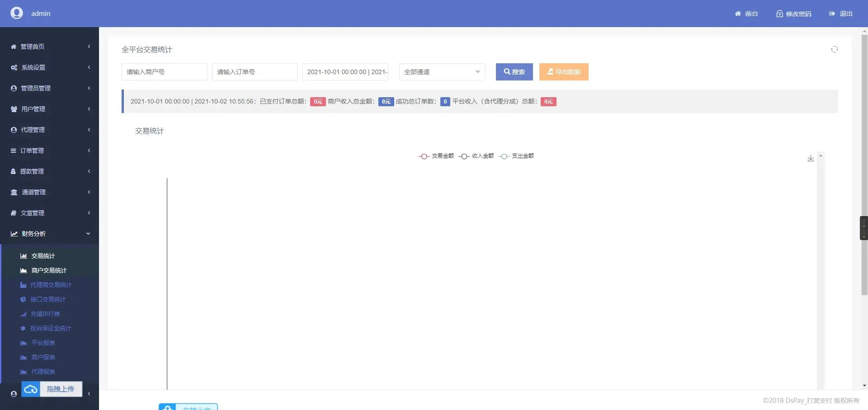Click the bank icon beside 通道管理
Screen dimensions: 868x410
point(14,192)
